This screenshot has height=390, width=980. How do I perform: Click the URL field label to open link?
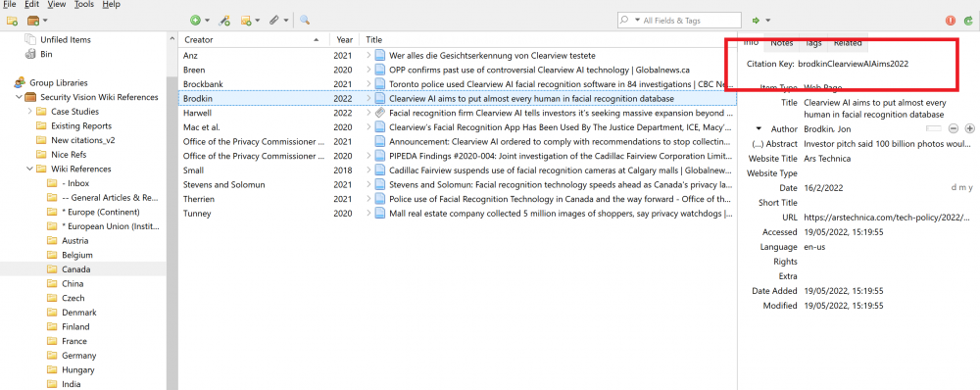coord(790,218)
